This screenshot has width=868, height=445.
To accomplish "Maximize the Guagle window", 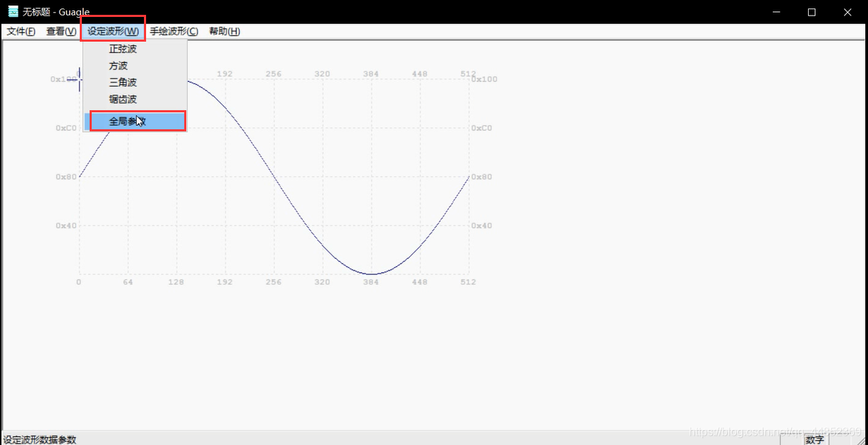I will click(812, 12).
